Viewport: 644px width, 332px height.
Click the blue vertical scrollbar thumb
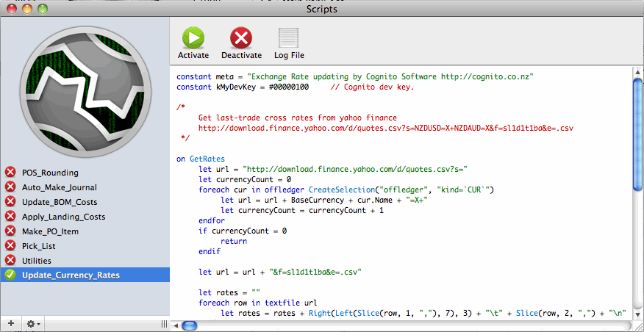pos(638,134)
